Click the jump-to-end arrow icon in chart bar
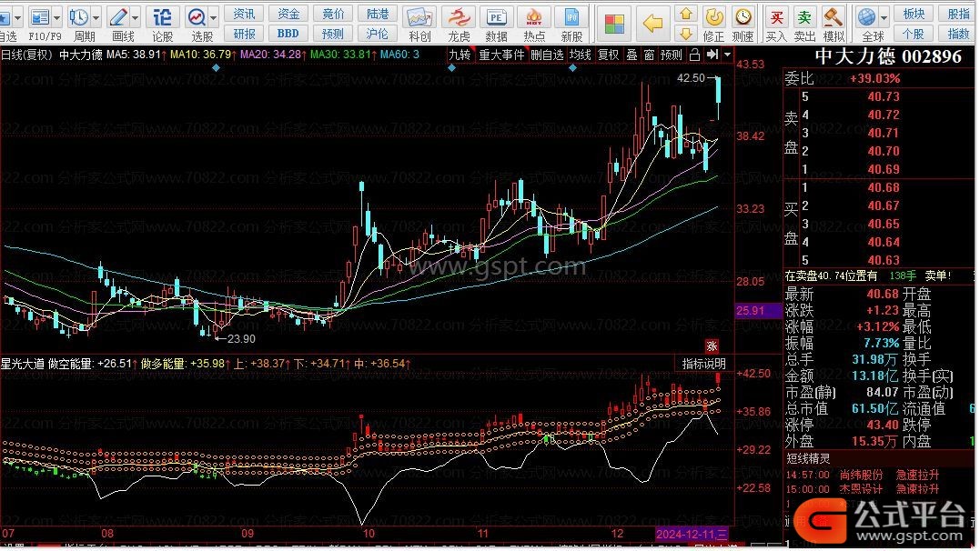The image size is (980, 551). point(712,55)
